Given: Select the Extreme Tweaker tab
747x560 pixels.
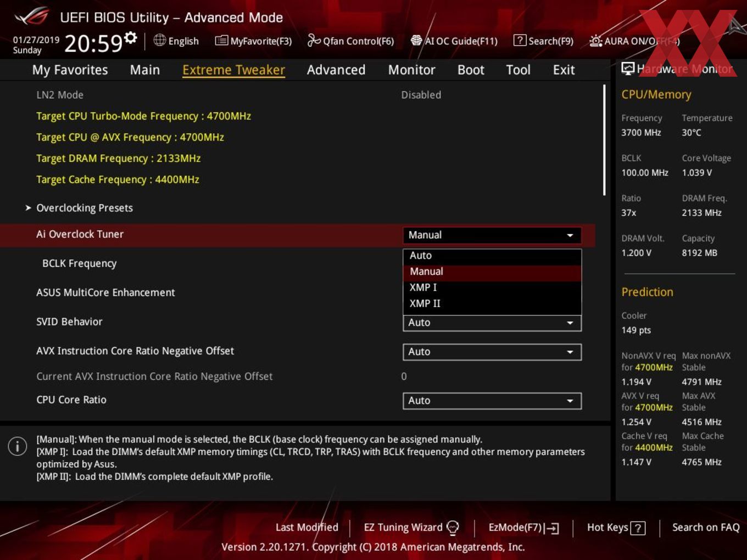Looking at the screenshot, I should tap(233, 70).
